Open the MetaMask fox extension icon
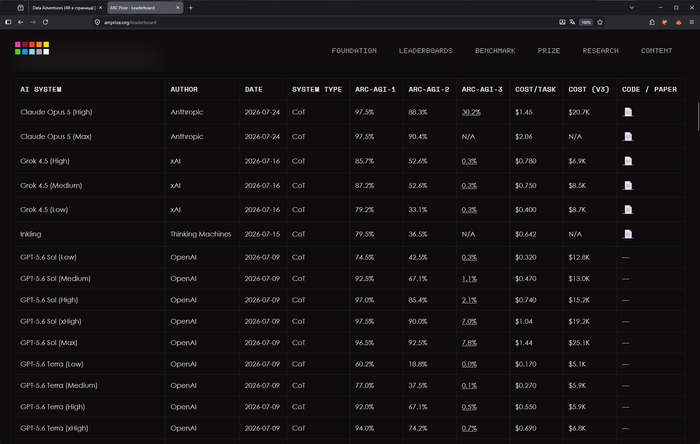 (679, 22)
